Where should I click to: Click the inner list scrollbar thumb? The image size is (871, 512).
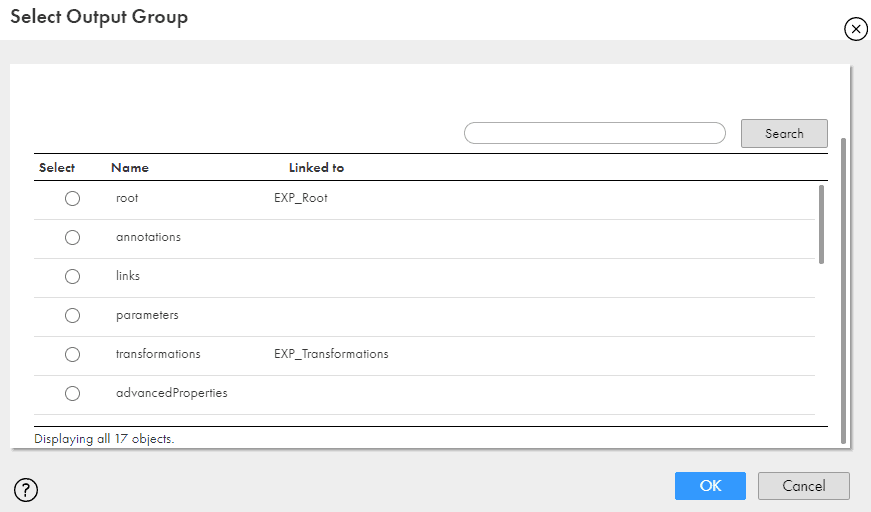click(x=821, y=224)
